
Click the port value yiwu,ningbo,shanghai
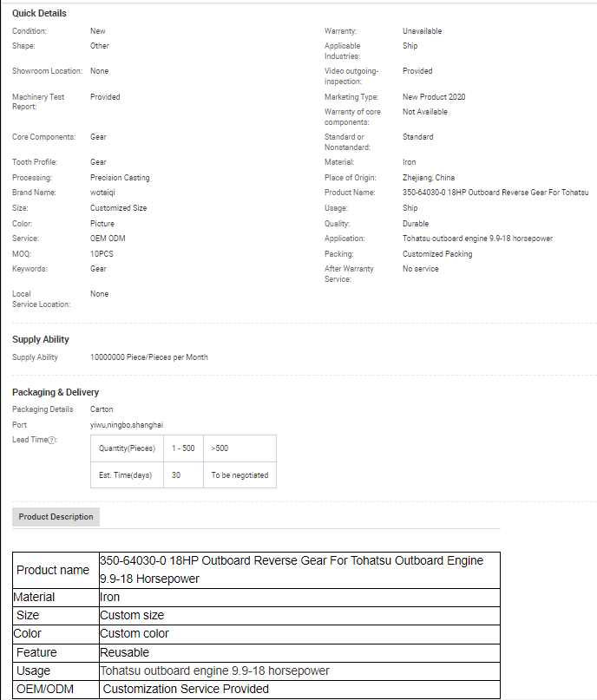tap(126, 425)
